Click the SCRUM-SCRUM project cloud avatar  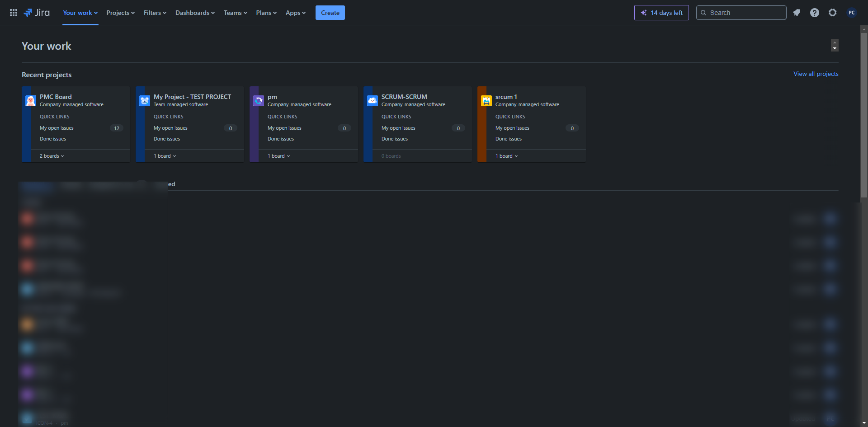[373, 101]
